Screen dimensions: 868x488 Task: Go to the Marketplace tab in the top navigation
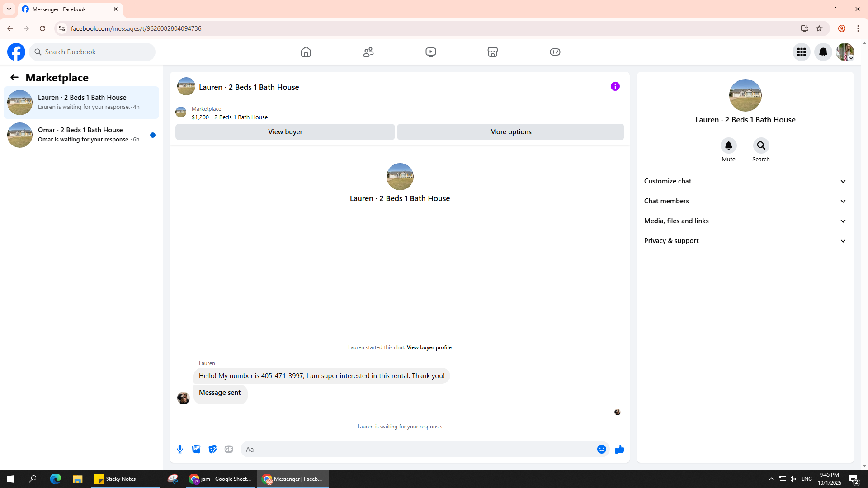[x=492, y=52]
